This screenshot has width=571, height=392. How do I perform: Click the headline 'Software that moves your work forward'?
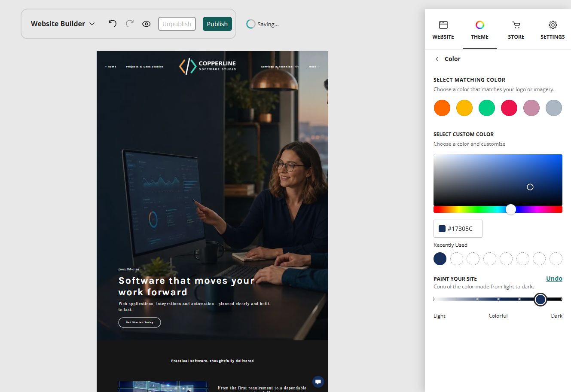pos(186,286)
